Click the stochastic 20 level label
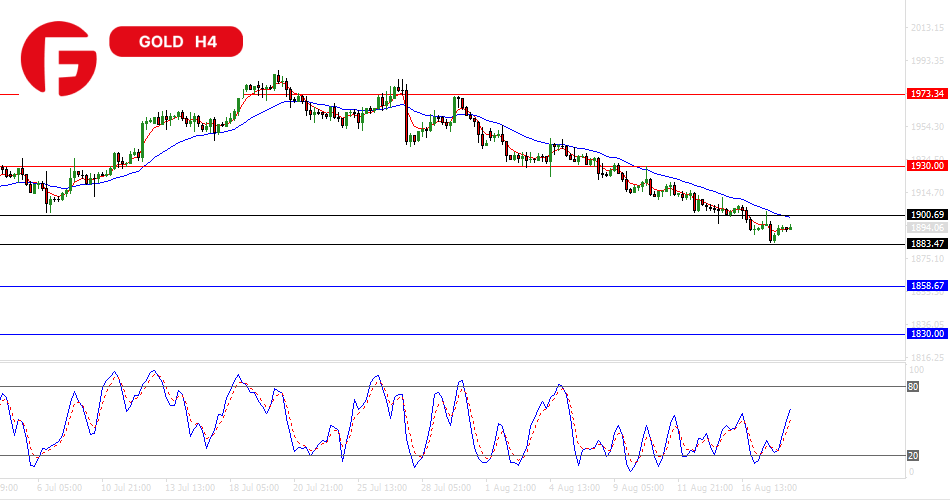 (x=912, y=456)
